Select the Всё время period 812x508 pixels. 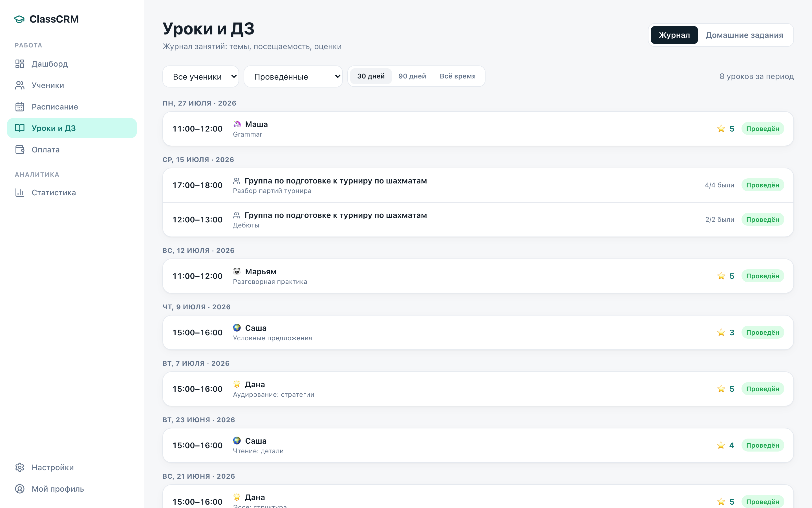pyautogui.click(x=458, y=76)
